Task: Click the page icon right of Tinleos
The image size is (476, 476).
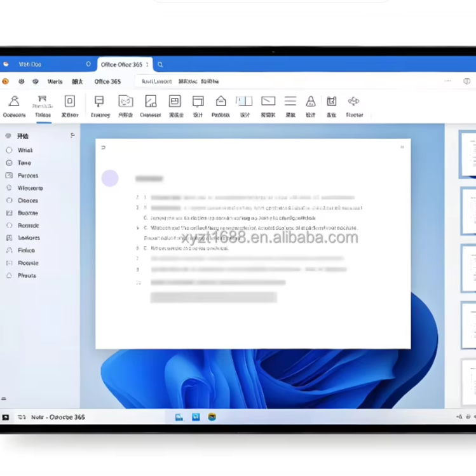Action: point(70,101)
